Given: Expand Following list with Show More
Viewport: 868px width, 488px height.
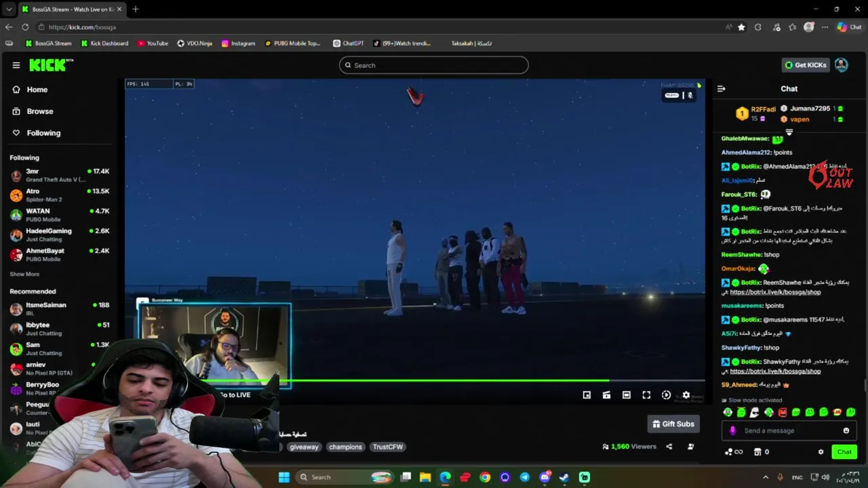Looking at the screenshot, I should [x=24, y=274].
